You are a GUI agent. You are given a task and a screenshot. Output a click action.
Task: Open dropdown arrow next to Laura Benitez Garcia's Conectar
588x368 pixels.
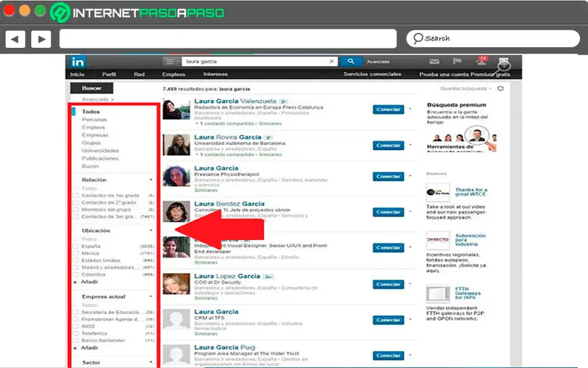pos(410,212)
